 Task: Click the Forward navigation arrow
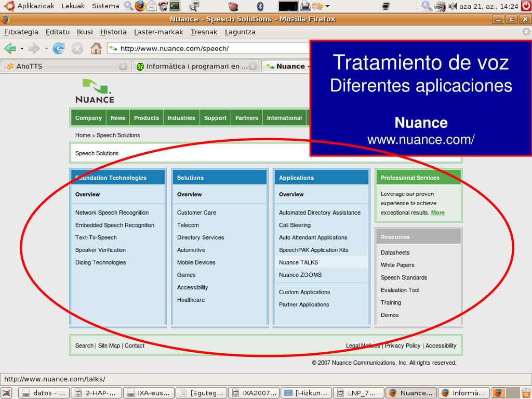tap(34, 48)
